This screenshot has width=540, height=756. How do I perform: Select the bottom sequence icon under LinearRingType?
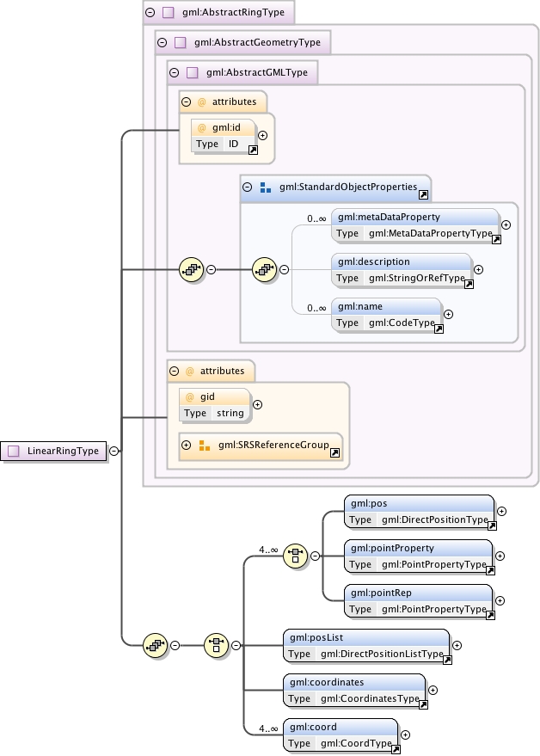pos(156,645)
